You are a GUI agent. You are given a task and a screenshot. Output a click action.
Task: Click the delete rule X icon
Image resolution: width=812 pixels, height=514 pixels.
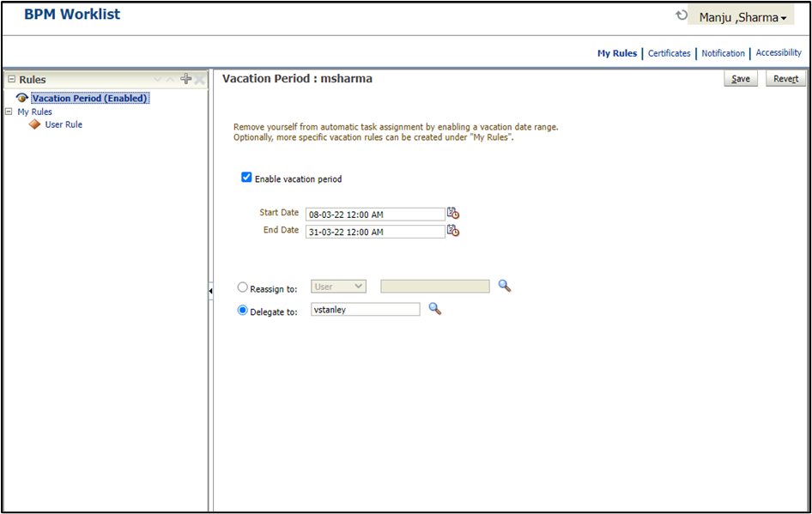199,80
